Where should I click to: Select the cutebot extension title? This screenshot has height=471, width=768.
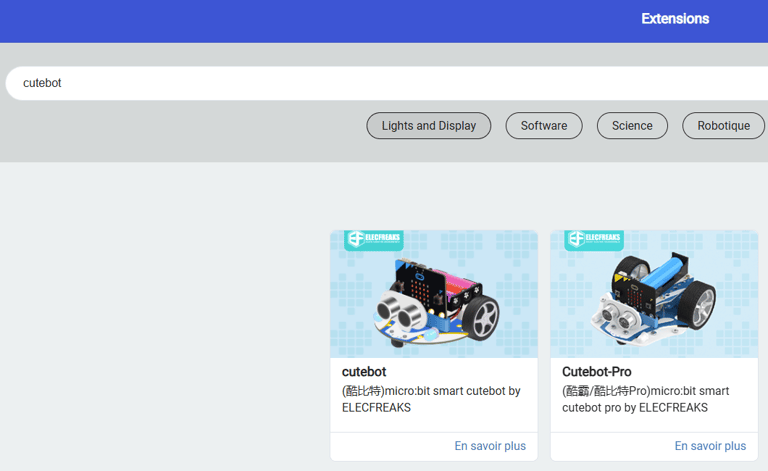[364, 372]
